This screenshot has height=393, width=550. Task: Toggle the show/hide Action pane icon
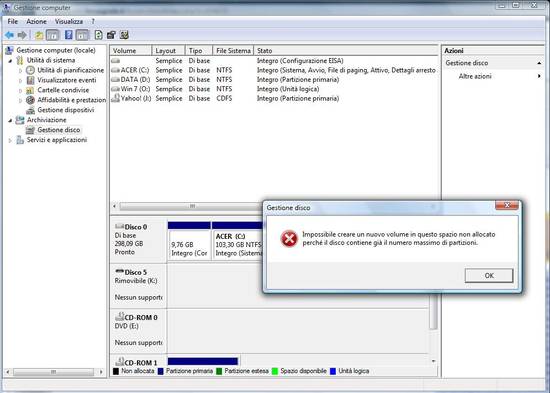(x=82, y=35)
